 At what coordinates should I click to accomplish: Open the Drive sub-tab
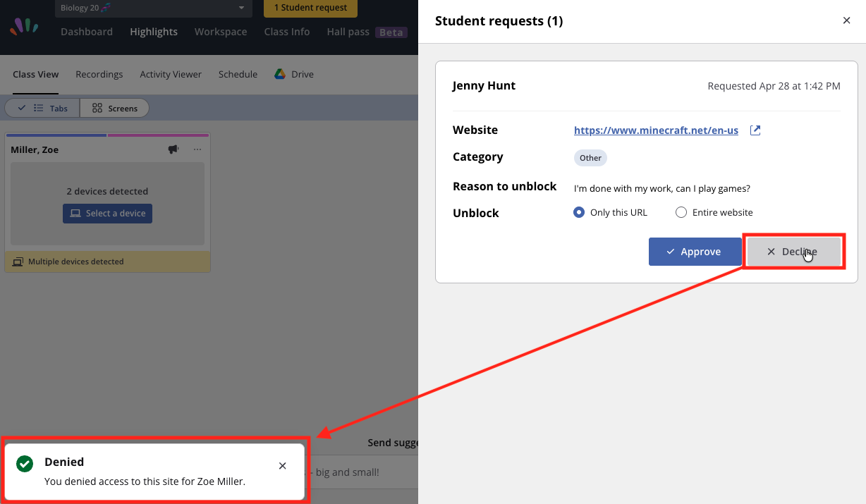pos(294,74)
